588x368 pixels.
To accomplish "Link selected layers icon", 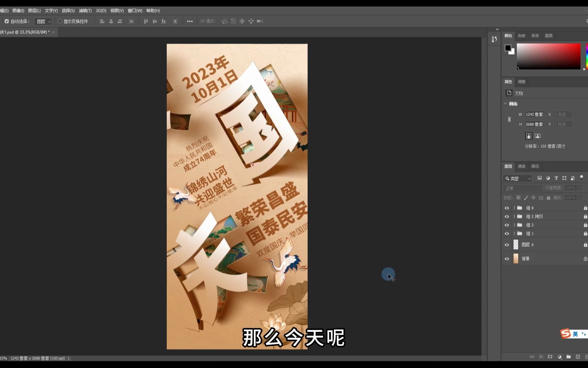I will [x=532, y=357].
